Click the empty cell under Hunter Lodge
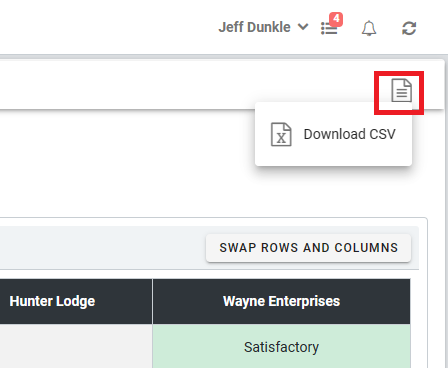This screenshot has width=448, height=368. [x=76, y=347]
